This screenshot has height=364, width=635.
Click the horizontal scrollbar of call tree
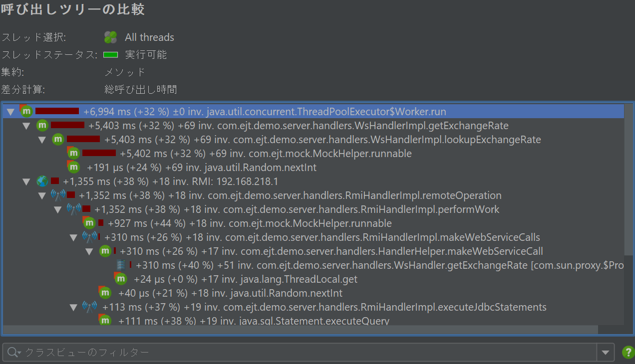click(301, 330)
